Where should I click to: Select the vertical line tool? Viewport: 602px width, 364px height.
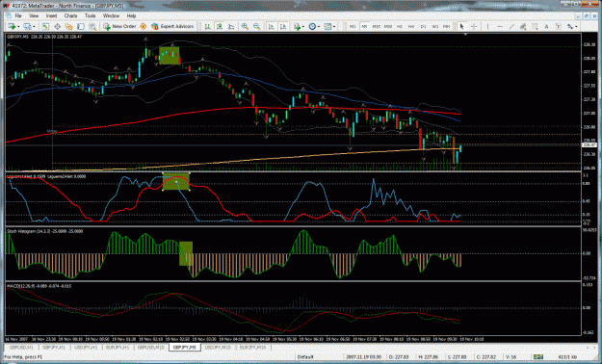(487, 27)
